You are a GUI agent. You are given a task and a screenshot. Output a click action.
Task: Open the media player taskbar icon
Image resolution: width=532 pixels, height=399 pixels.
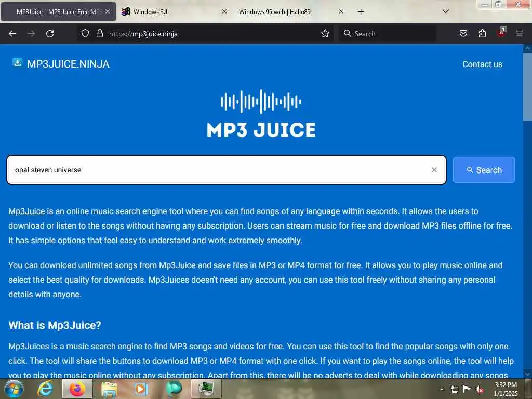141,389
